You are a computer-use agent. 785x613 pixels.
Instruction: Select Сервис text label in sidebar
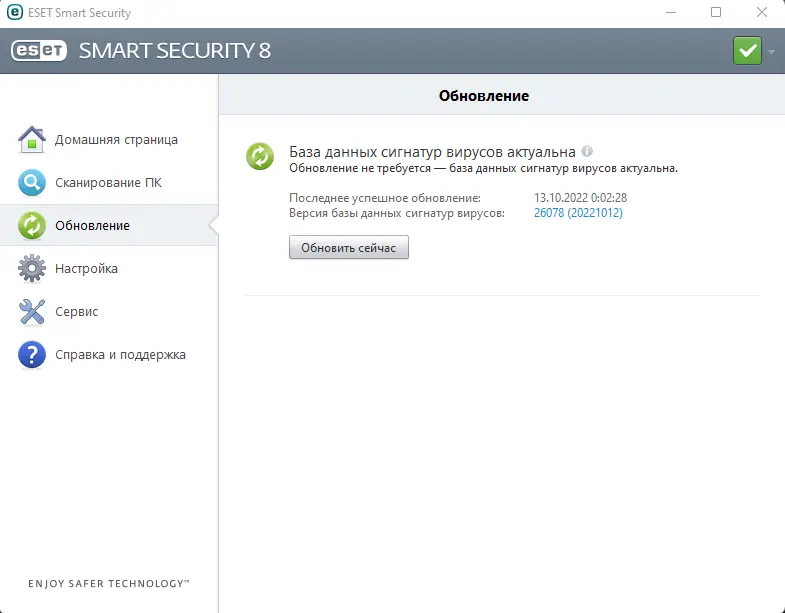point(76,312)
